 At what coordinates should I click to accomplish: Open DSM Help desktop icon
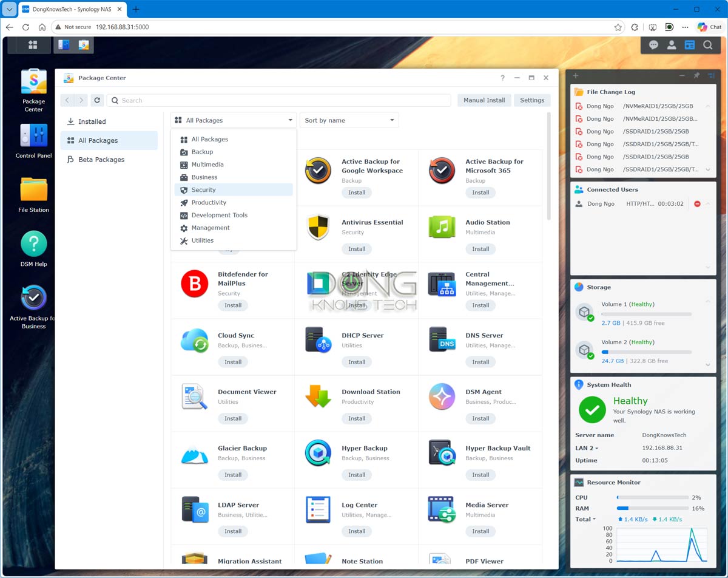(x=33, y=248)
